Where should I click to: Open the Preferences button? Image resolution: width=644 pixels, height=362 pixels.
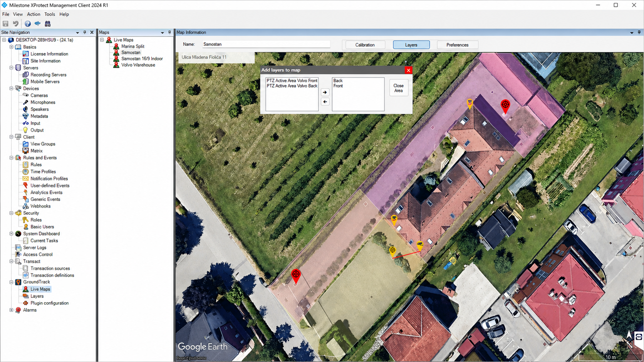point(458,45)
